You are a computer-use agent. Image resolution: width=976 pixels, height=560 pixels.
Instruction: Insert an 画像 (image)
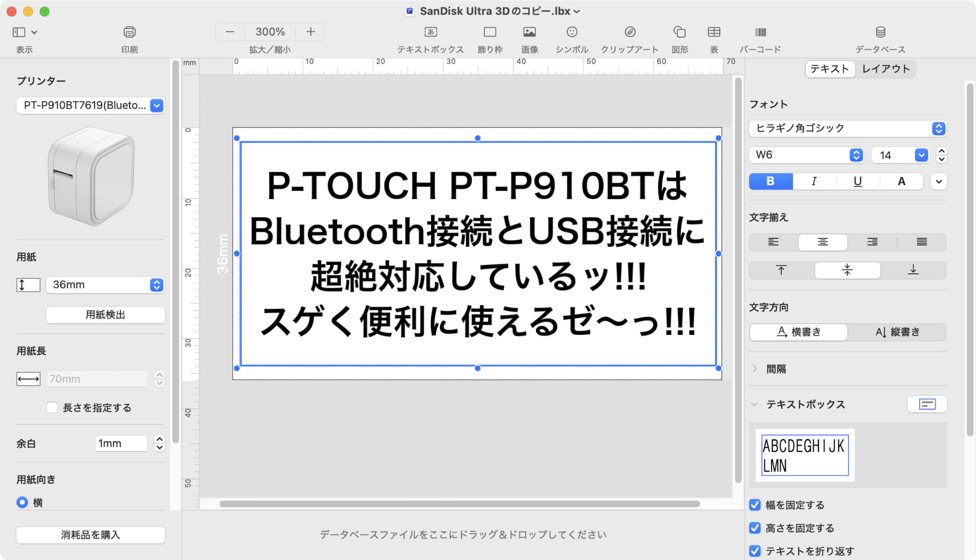tap(529, 38)
